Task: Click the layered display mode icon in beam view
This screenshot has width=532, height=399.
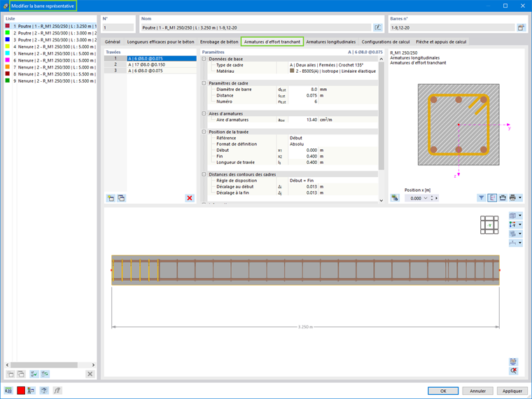Action: tap(512, 234)
